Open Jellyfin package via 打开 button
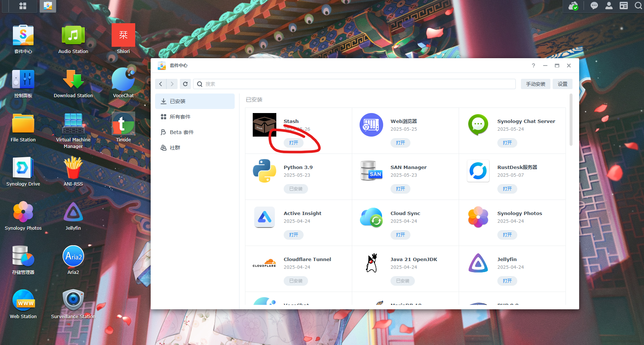The image size is (644, 345). click(507, 281)
